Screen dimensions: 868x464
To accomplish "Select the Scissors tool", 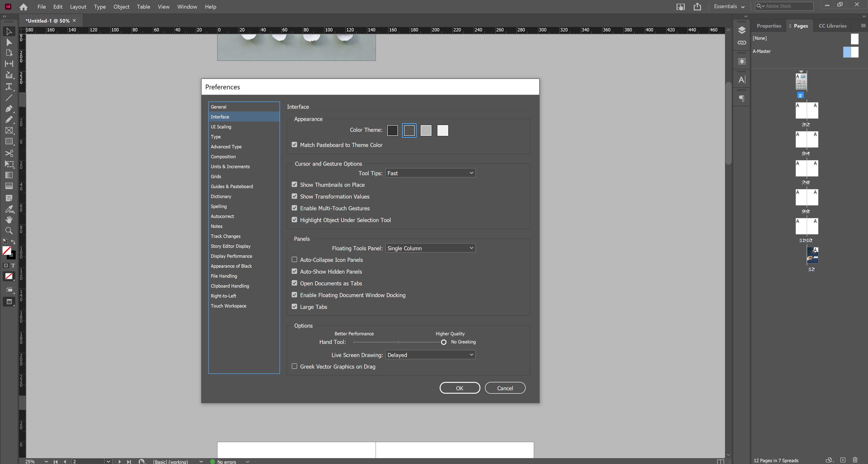I will coord(9,153).
